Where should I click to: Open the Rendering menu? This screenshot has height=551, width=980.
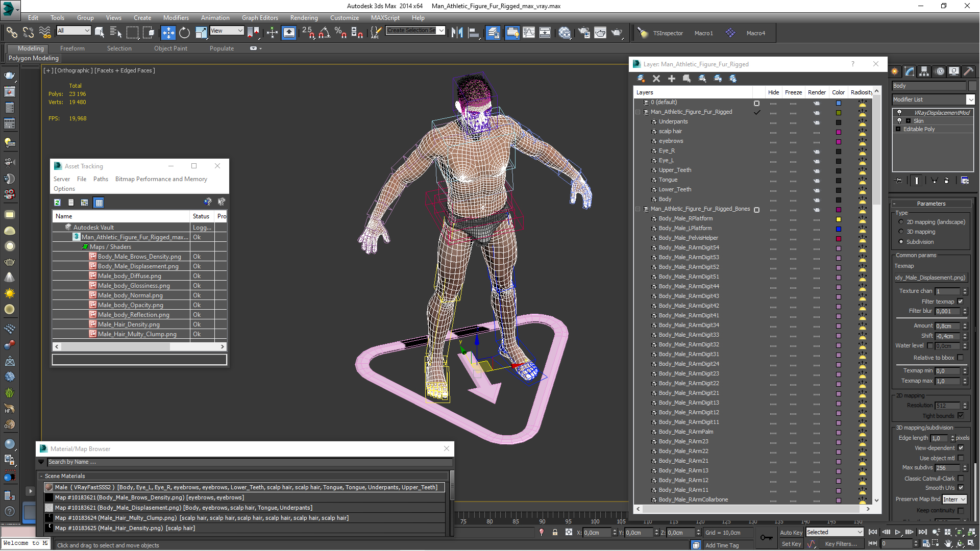[304, 18]
